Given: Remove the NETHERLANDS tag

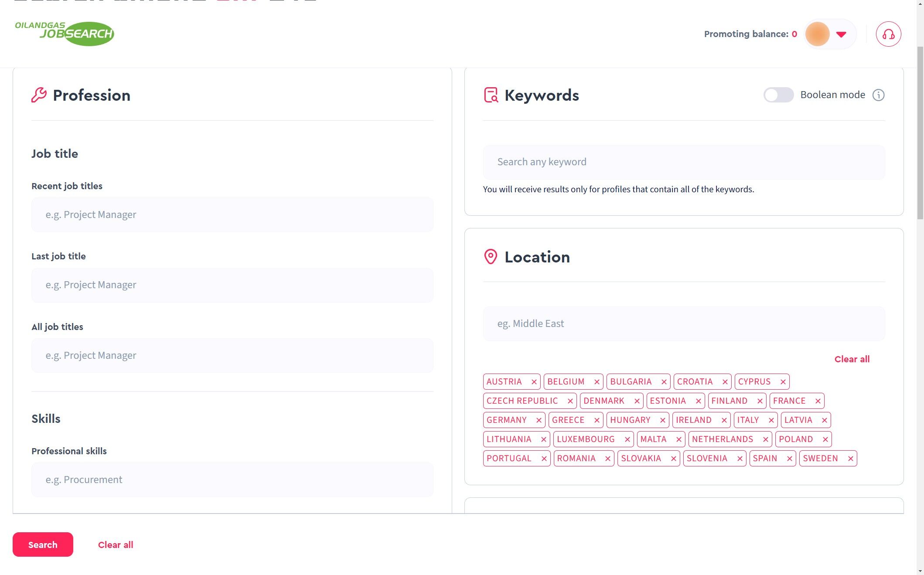Looking at the screenshot, I should 765,439.
